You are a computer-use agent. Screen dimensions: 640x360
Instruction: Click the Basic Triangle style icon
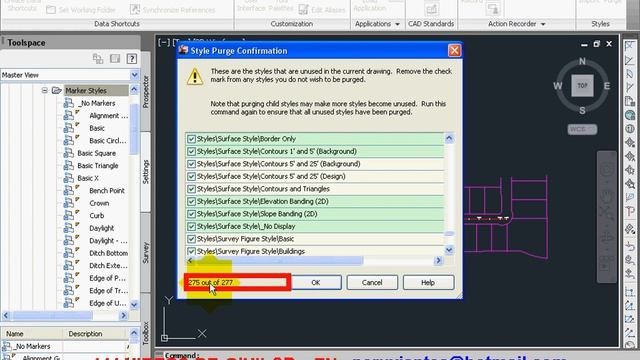click(x=69, y=165)
